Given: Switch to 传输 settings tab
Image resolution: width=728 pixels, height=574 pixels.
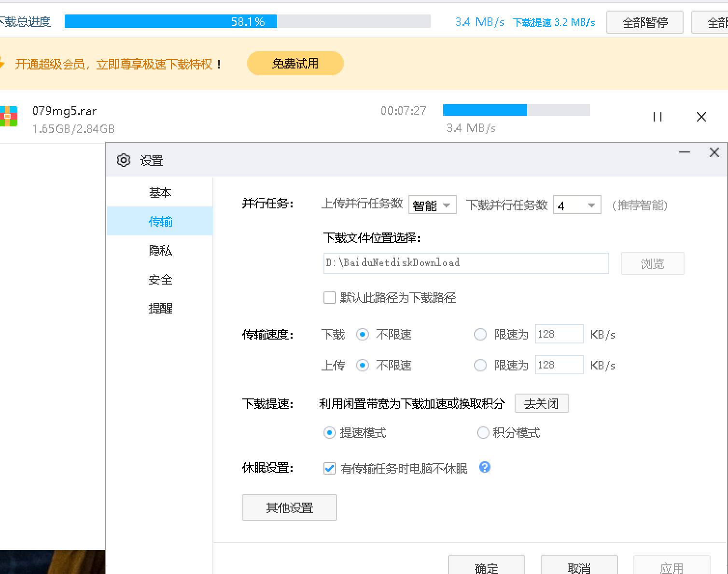Looking at the screenshot, I should pyautogui.click(x=160, y=221).
